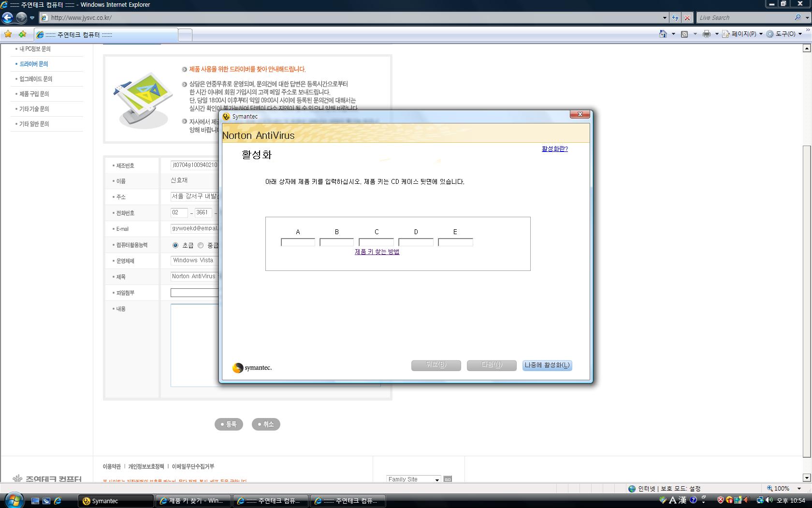Click the 운영체제 Windows Vista field
The height and width of the screenshot is (508, 812).
pos(195,260)
